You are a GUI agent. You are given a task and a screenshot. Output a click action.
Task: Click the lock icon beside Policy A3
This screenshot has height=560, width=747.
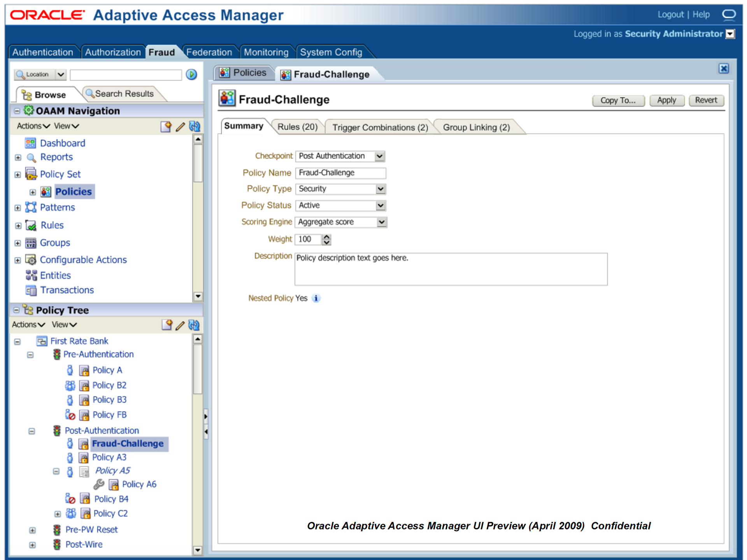point(84,458)
